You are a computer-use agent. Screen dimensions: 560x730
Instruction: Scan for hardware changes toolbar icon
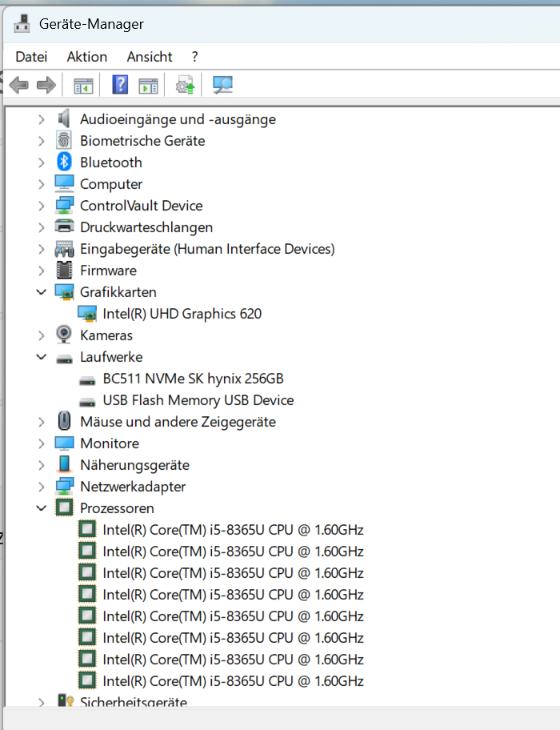coord(222,85)
